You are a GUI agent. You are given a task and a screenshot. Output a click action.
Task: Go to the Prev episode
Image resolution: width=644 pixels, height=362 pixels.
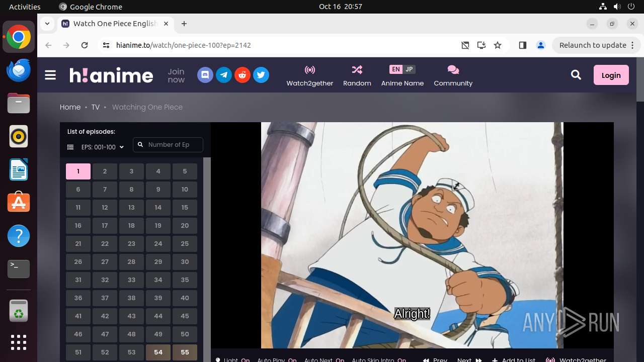point(435,359)
